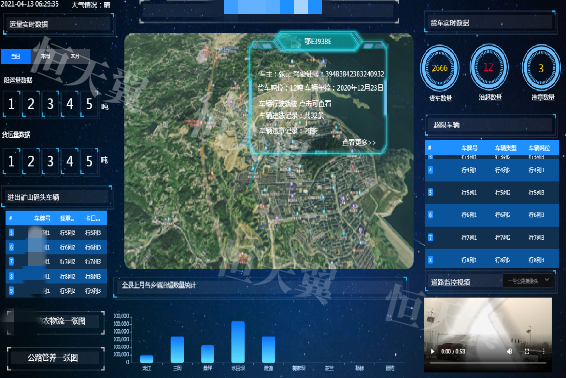Click 车辆吨位 column header in 超限车辆 table
Viewport: 567px width, 378px height.
[x=539, y=148]
